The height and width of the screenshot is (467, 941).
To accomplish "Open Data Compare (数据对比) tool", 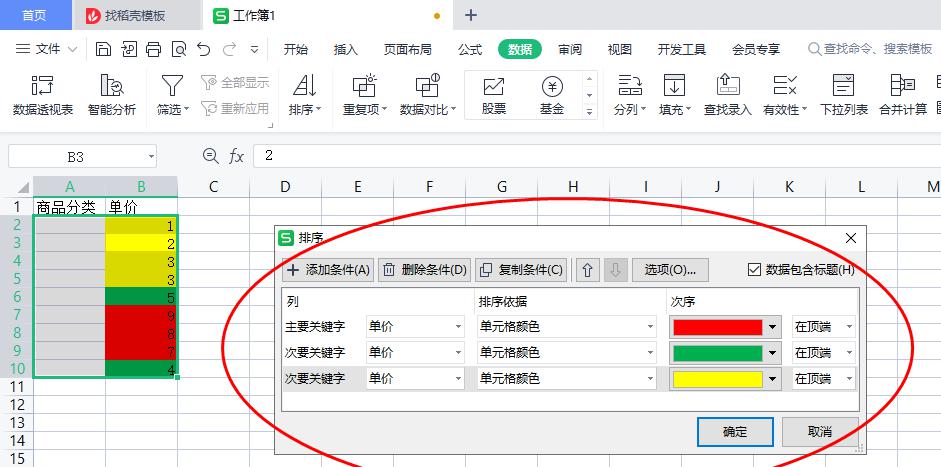I will tap(428, 95).
